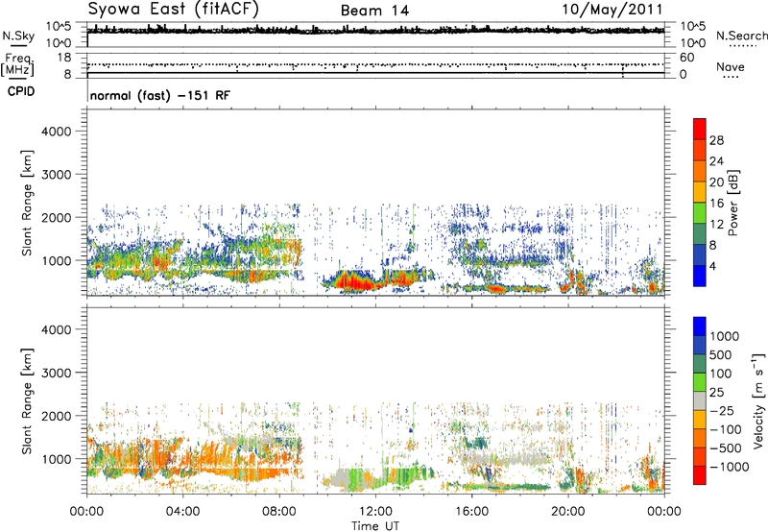Click the '08:00' time tick label
Viewport: 768px width, 532px height.
click(x=279, y=512)
